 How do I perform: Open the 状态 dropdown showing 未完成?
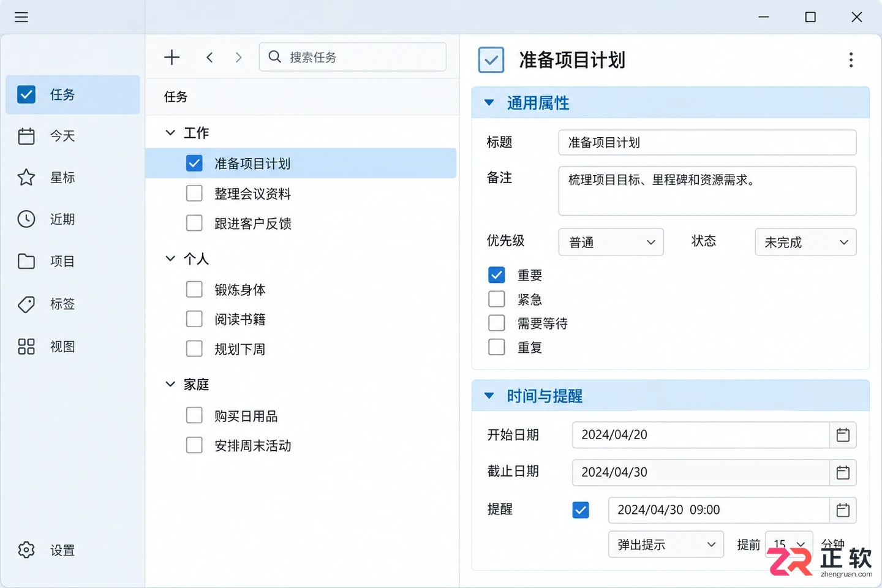[805, 243]
